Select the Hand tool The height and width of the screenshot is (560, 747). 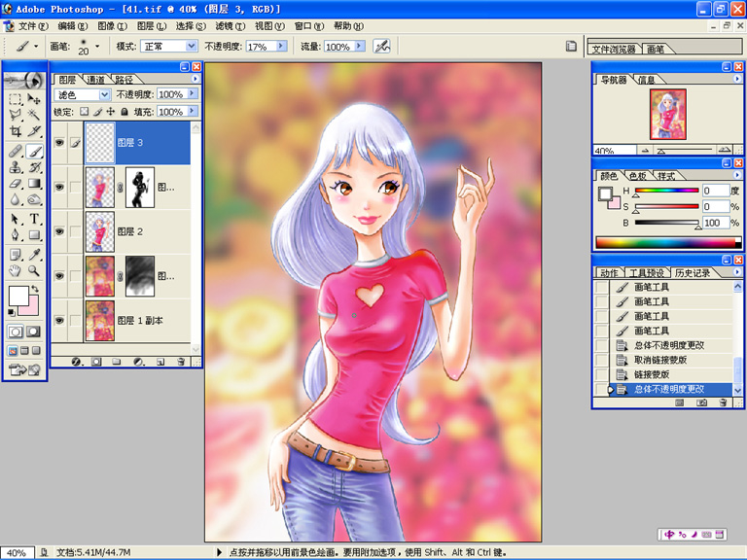16,270
